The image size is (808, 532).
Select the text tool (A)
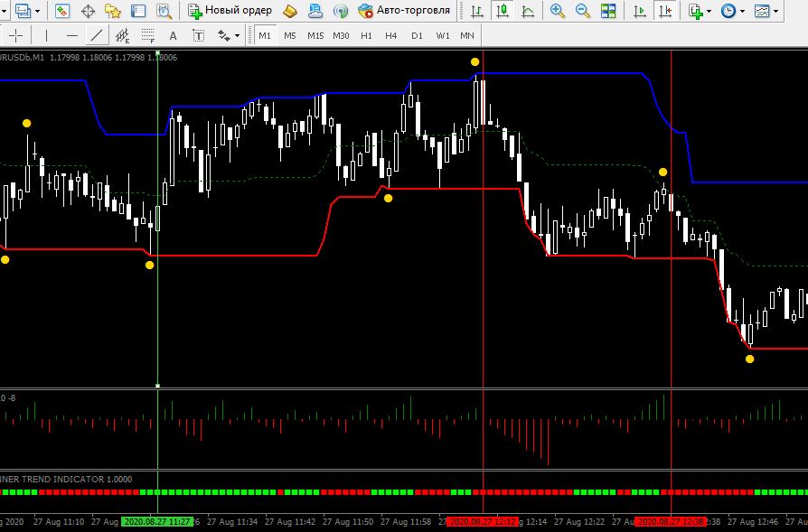pyautogui.click(x=174, y=35)
